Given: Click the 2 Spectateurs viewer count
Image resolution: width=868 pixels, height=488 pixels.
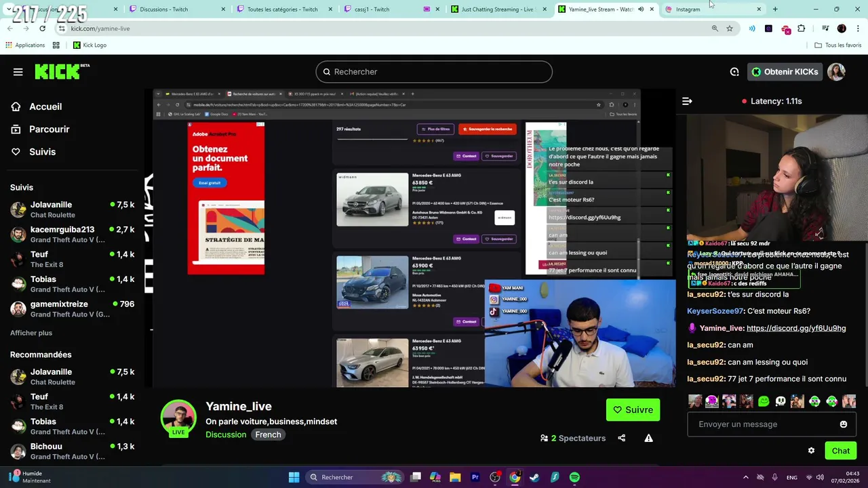Looking at the screenshot, I should tap(573, 439).
